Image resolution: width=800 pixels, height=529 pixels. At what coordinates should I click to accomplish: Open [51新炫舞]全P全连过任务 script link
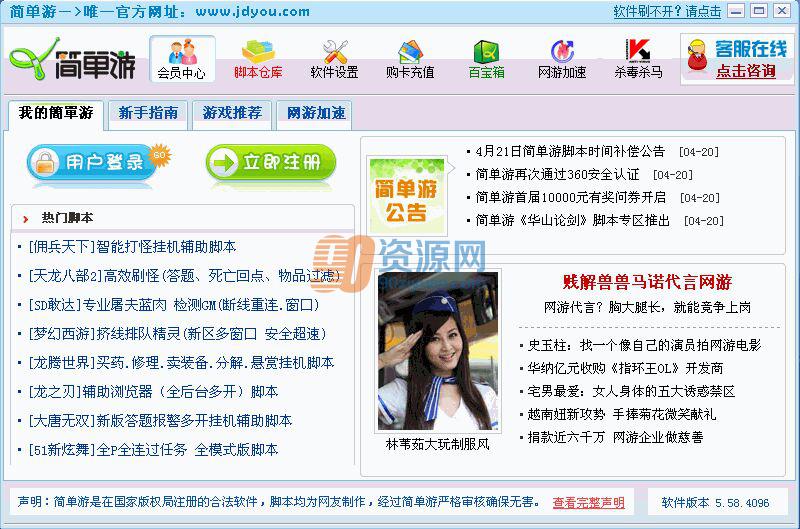click(x=154, y=450)
